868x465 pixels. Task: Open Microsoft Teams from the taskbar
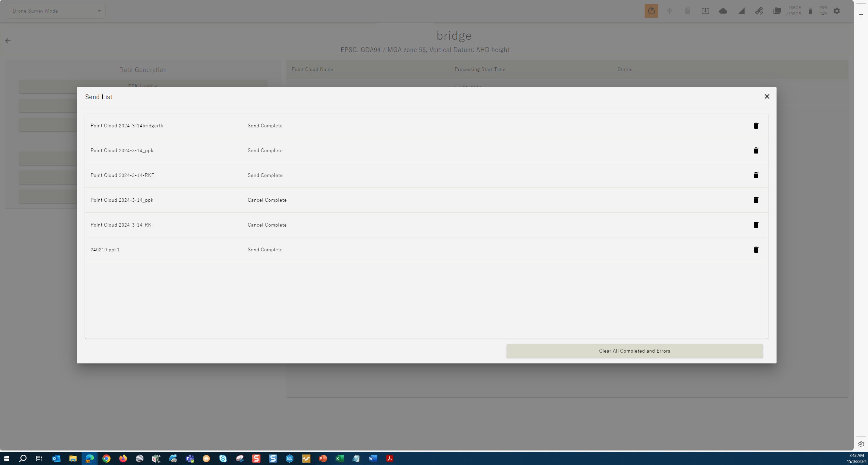(190, 459)
